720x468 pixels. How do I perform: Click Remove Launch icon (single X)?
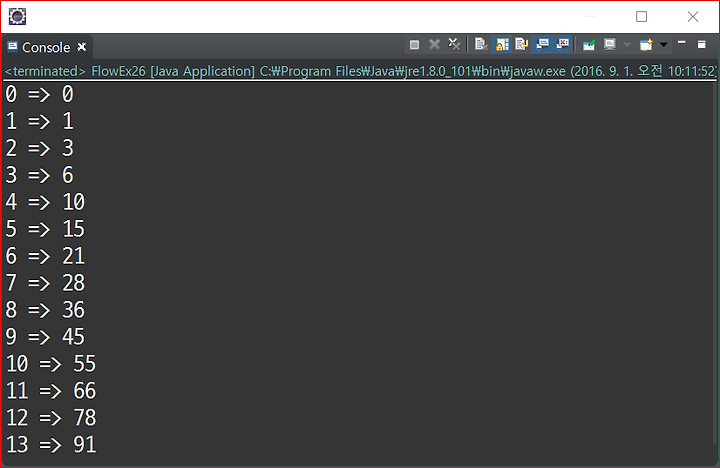coord(434,45)
